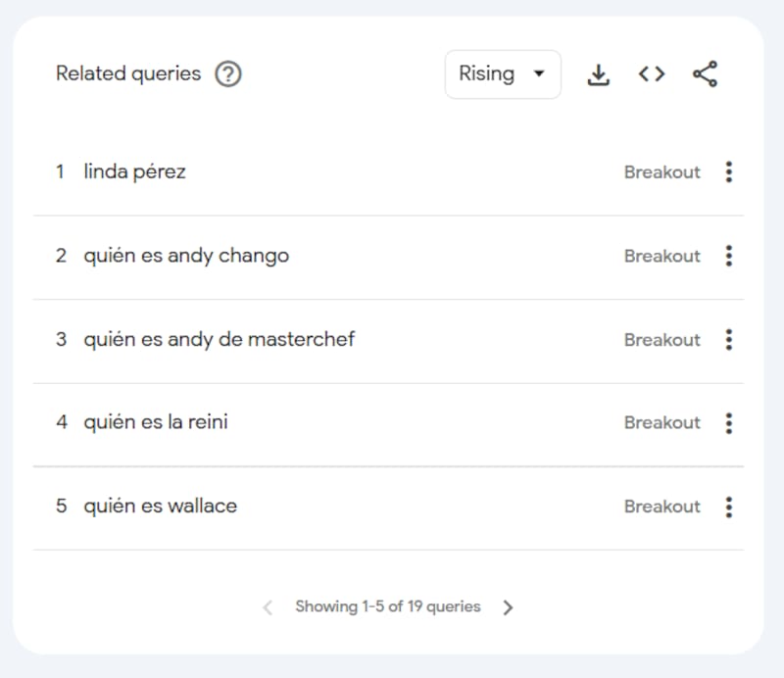
Task: Open three-dot menu for andy de masterchef
Action: pyautogui.click(x=728, y=340)
